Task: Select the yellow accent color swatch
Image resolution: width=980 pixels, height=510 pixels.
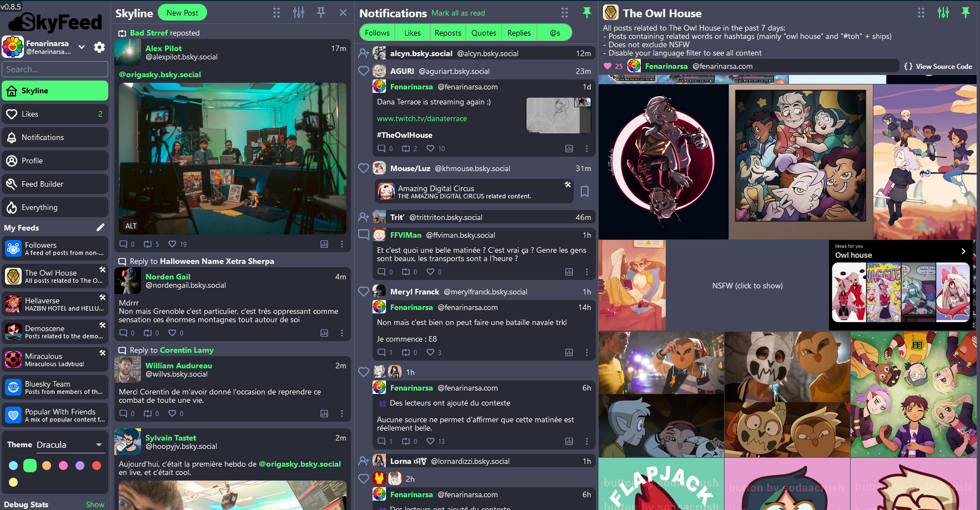Action: click(x=13, y=482)
